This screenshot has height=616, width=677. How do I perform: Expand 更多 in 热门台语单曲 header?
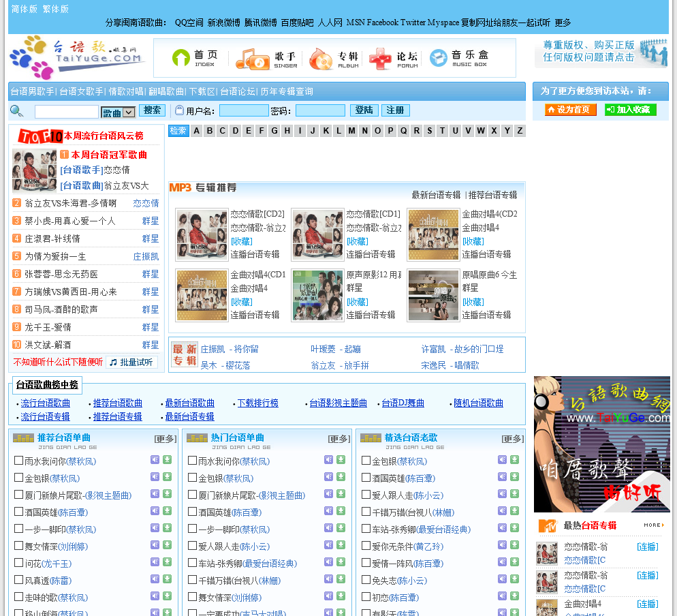coord(339,439)
